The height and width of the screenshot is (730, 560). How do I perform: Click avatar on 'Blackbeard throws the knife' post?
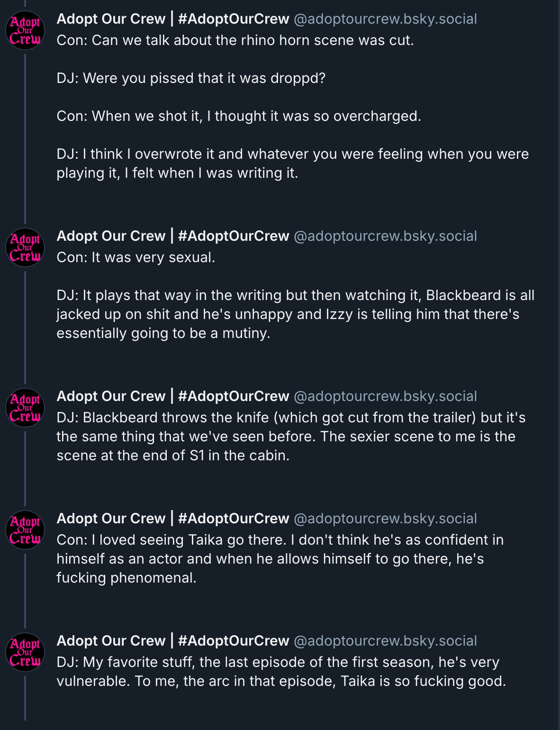(x=25, y=407)
